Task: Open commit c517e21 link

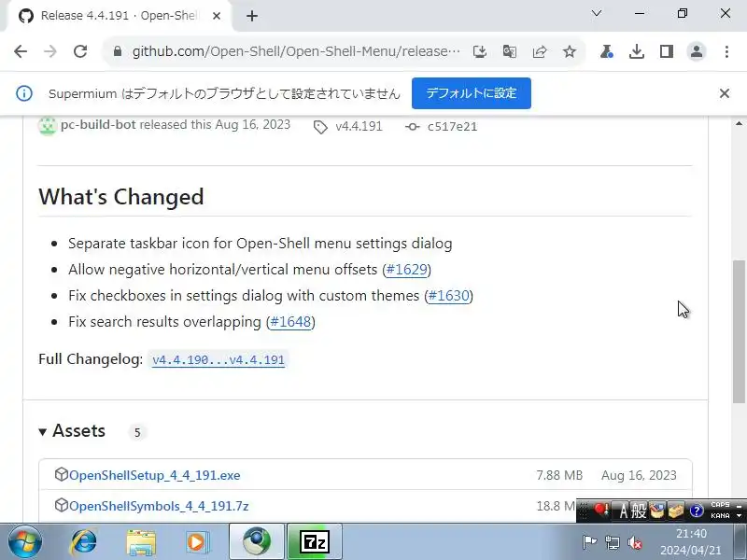Action: tap(452, 126)
